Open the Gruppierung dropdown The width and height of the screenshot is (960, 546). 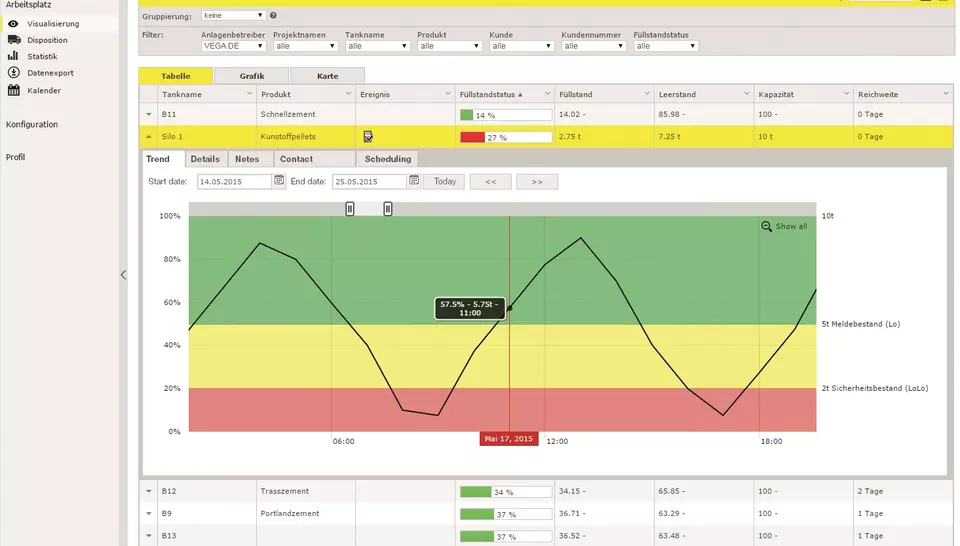tap(232, 16)
